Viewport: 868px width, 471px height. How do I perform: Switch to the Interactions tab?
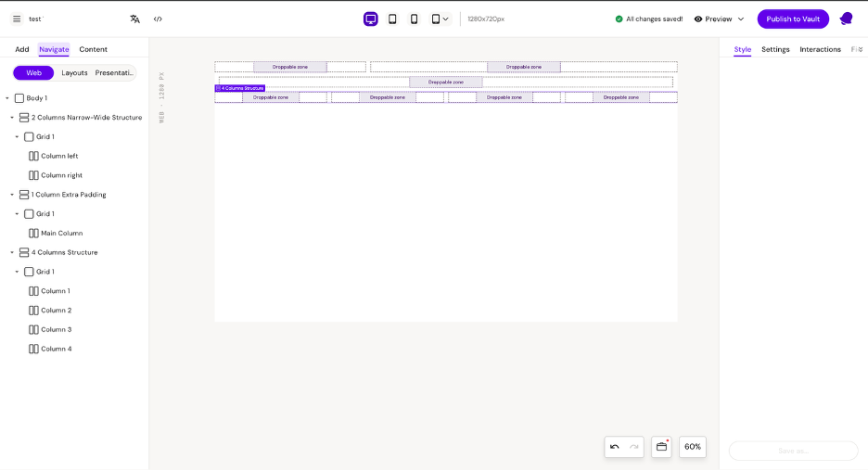coord(820,49)
